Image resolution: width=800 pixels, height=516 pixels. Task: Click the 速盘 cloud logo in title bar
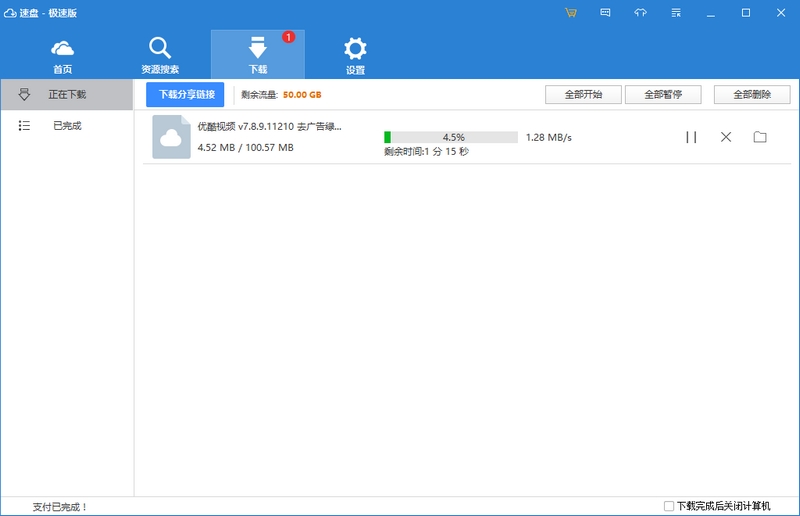pos(10,13)
